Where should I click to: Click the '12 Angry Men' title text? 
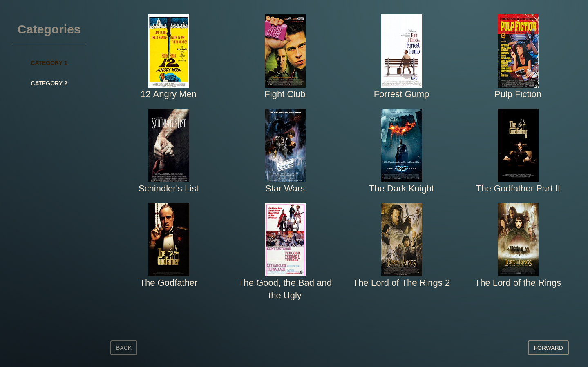point(168,94)
